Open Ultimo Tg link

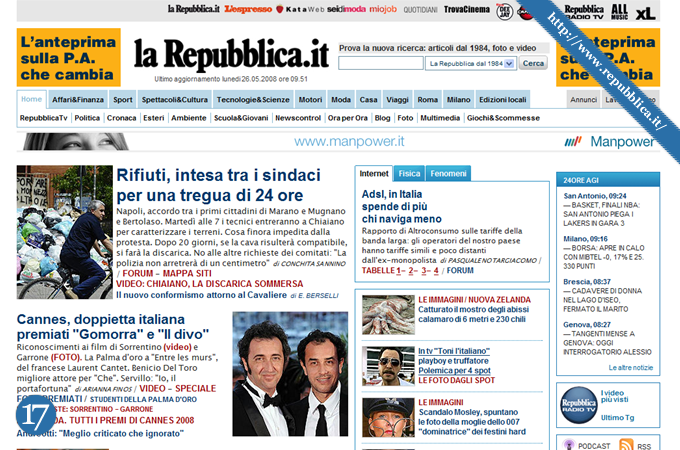point(617,417)
